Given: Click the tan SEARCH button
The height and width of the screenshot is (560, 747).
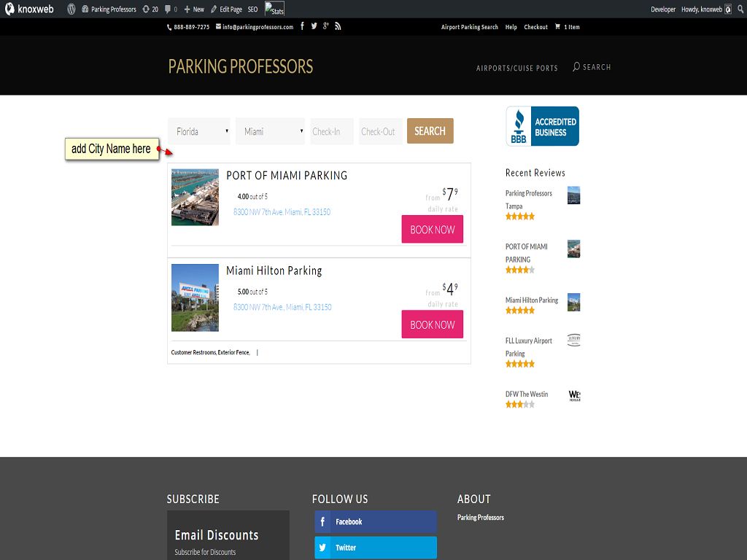Looking at the screenshot, I should click(430, 131).
